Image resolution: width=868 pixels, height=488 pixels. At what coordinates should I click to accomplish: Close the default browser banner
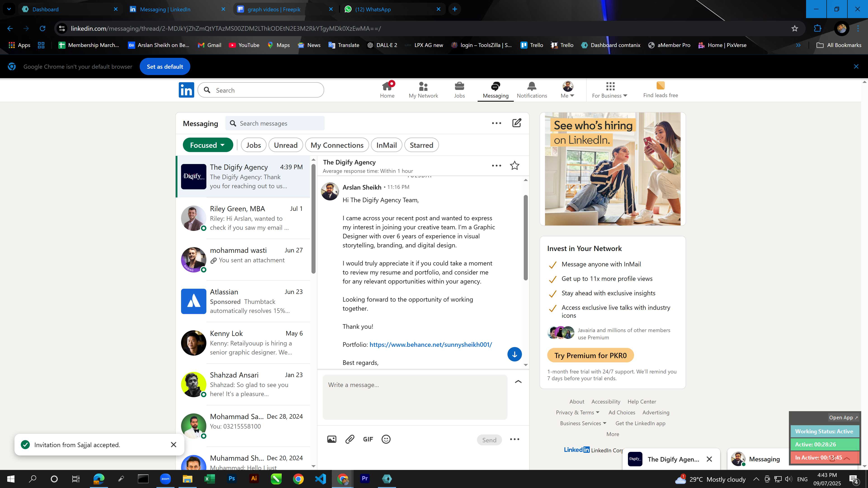[856, 67]
